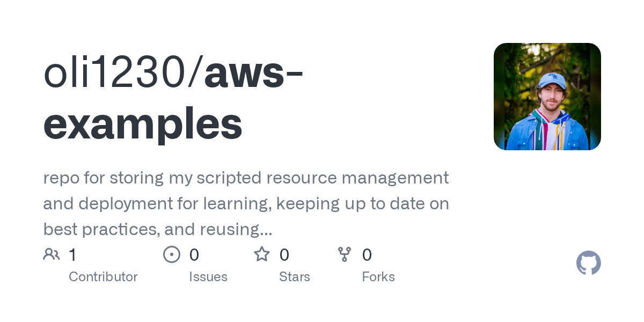Click the star icon
Viewport: 644px width, 322px height.
pyautogui.click(x=261, y=254)
